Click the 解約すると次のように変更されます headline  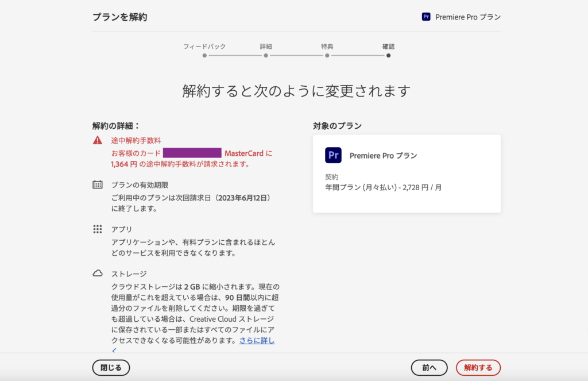296,91
